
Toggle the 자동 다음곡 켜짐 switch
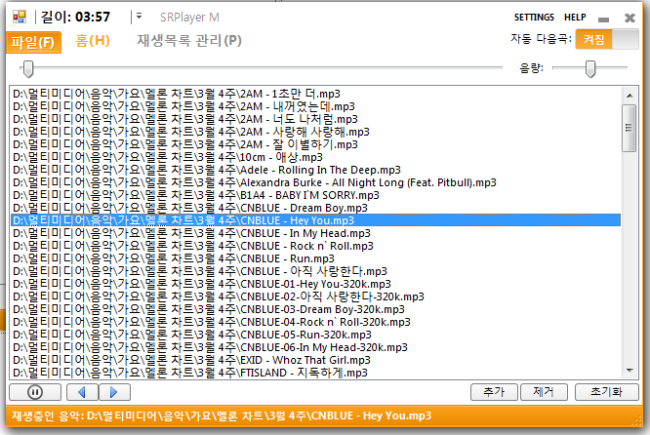[x=607, y=39]
